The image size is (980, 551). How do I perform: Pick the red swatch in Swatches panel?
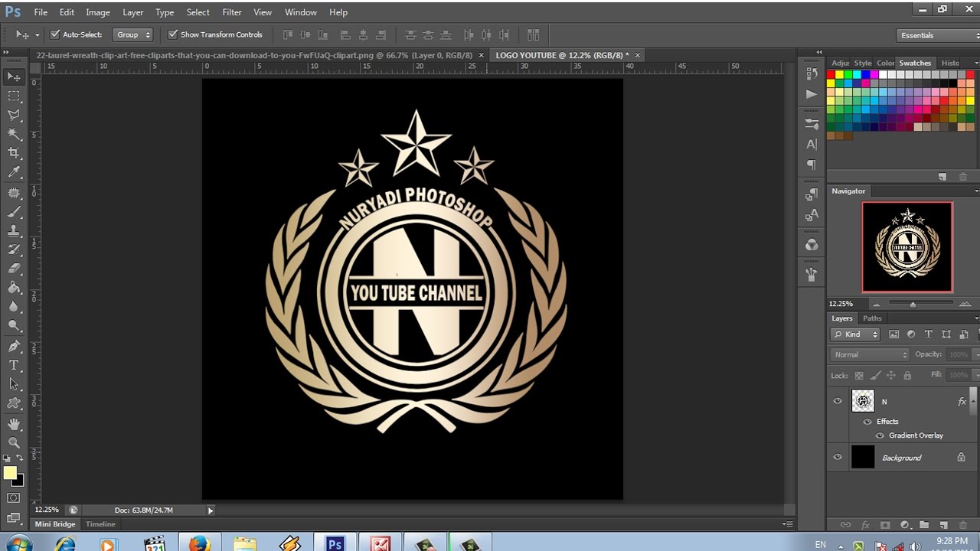click(x=831, y=75)
